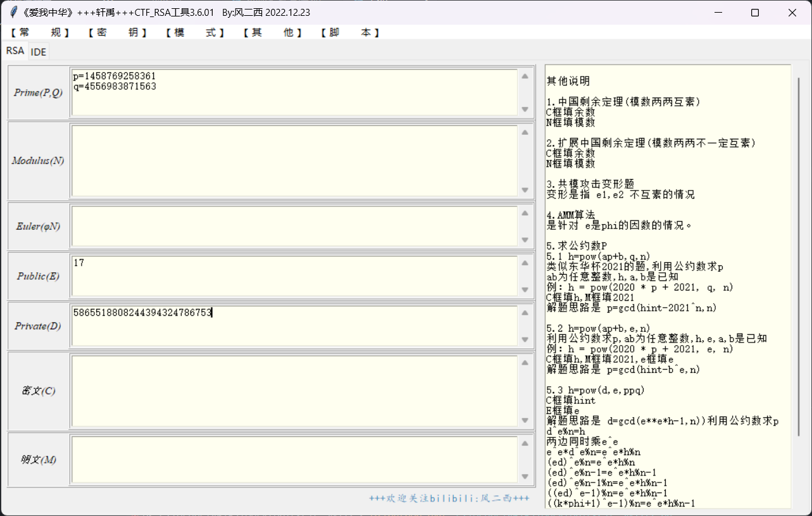Click the Private(D) label button
This screenshot has width=812, height=516.
38,326
